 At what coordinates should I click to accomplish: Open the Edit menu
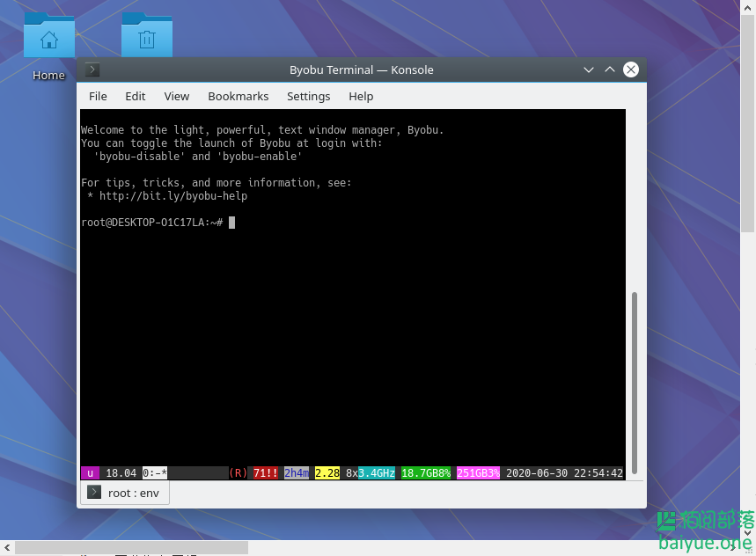pyautogui.click(x=135, y=97)
